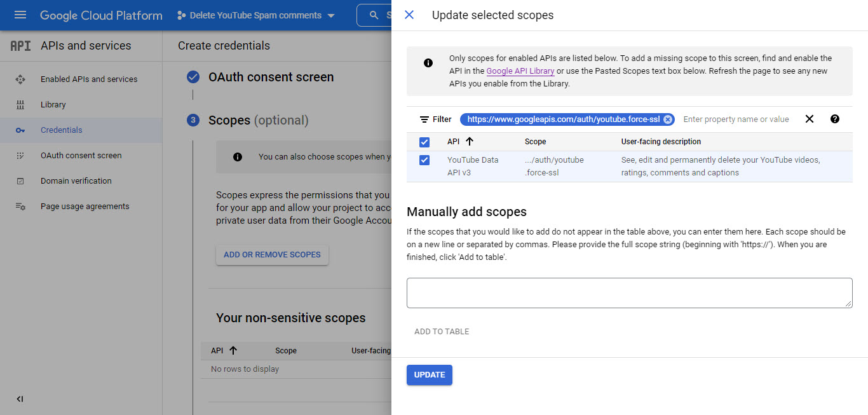This screenshot has height=415, width=868.
Task: Click the info icon in the scopes notice
Action: 238,157
